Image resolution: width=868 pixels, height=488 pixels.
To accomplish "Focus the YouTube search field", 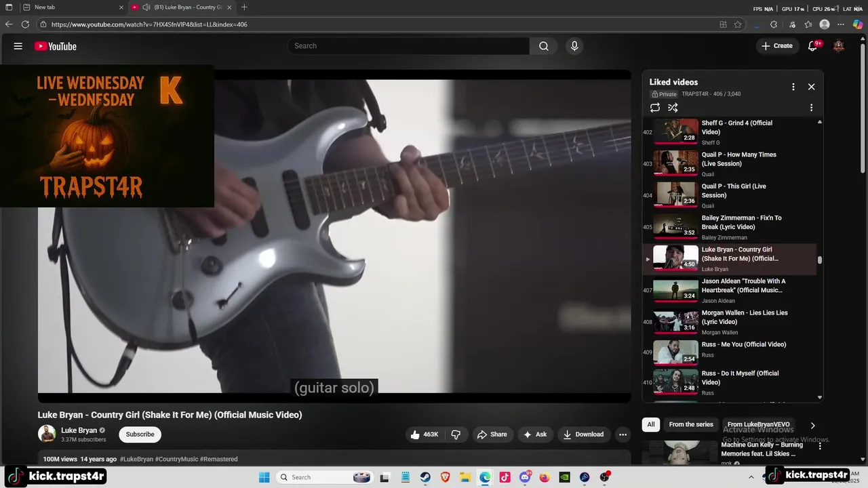I will (x=408, y=46).
